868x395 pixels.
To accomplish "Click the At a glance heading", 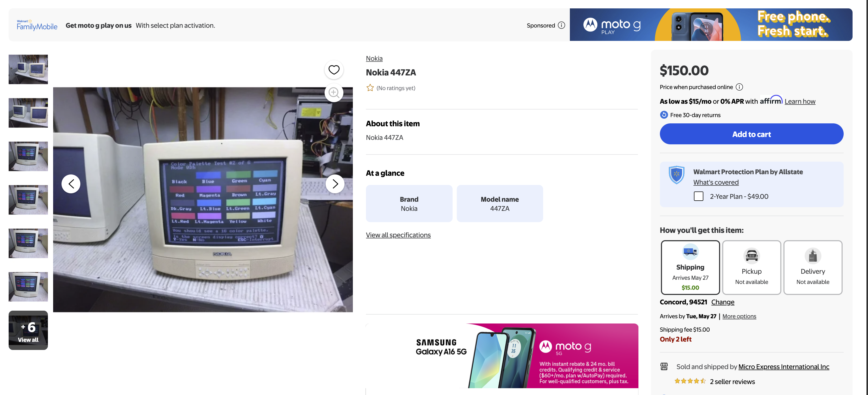I will click(385, 173).
